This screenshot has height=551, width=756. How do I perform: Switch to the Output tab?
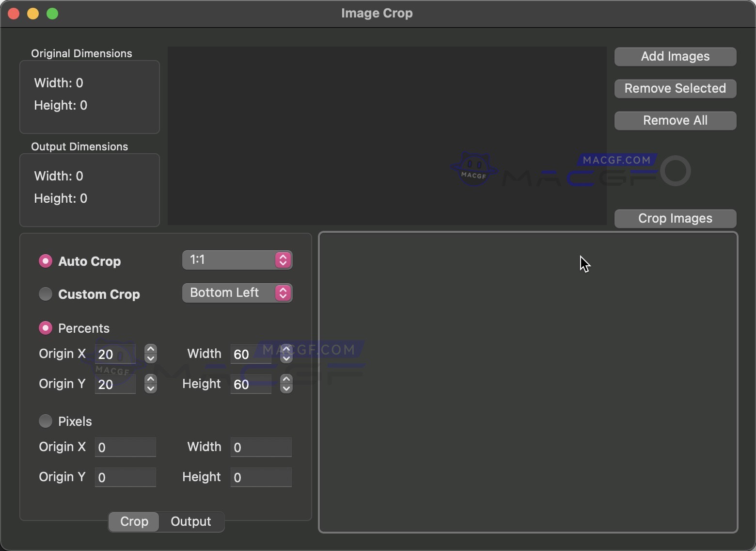click(190, 521)
